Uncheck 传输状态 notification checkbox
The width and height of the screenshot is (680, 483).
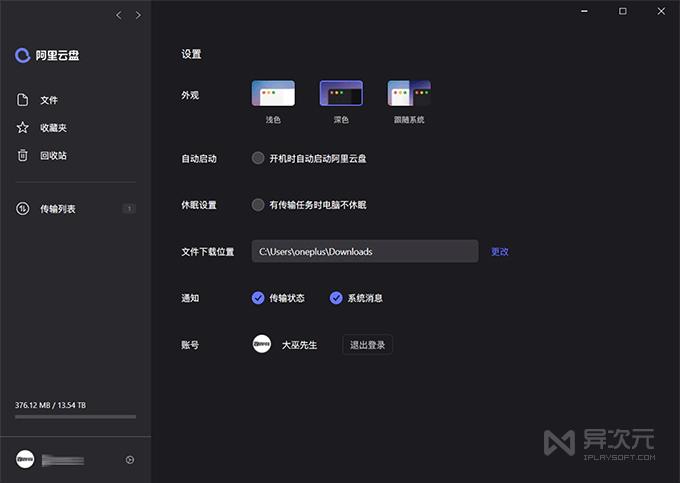[x=258, y=298]
